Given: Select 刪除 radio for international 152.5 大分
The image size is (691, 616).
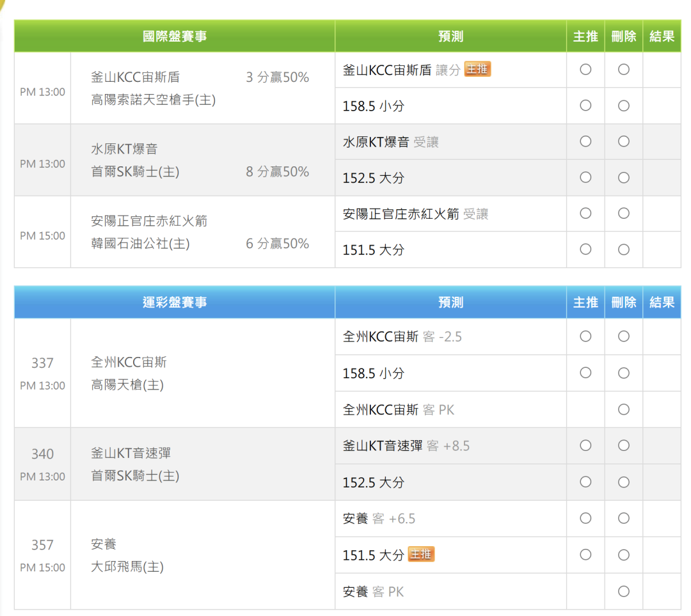Looking at the screenshot, I should [624, 178].
